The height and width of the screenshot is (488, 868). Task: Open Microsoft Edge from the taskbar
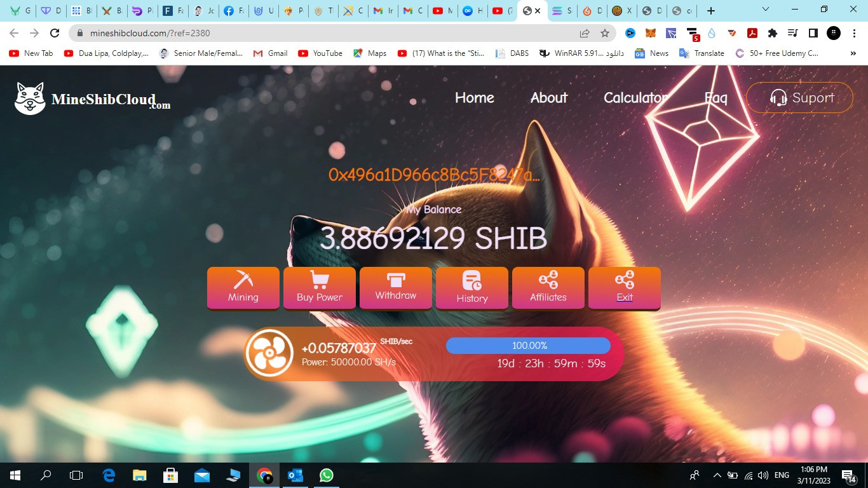coord(109,475)
